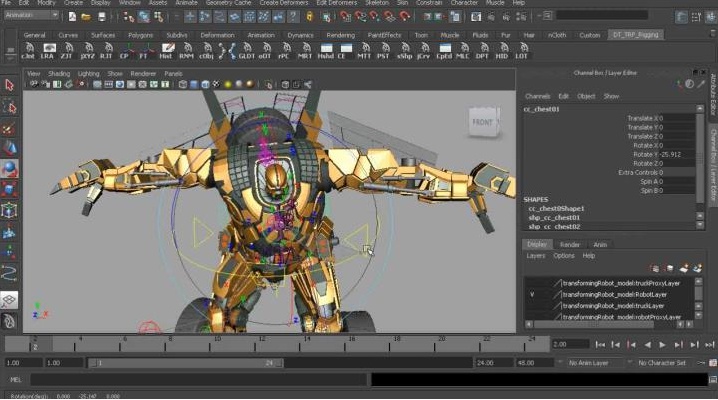Toggle wireframe on shaded viewport icon

(205, 84)
